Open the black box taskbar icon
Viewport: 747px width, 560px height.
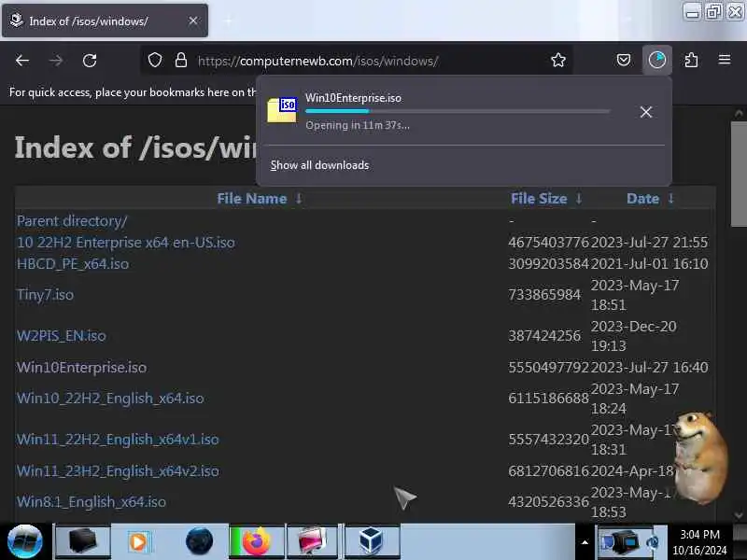[x=83, y=541]
